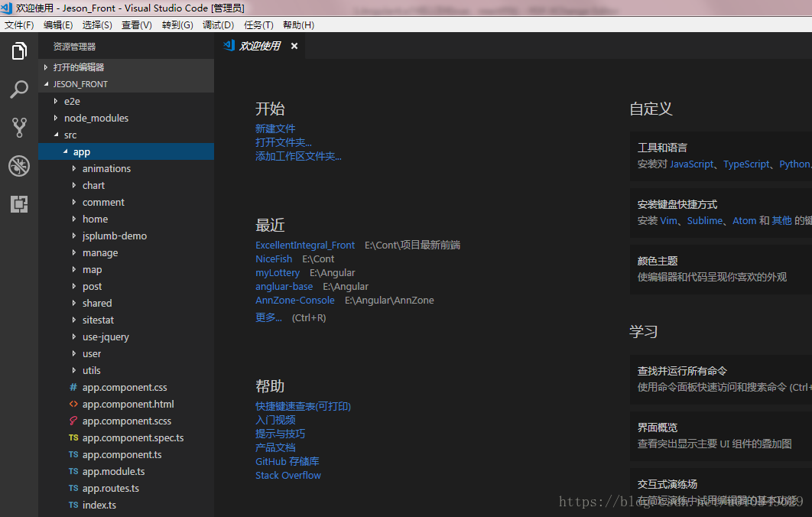Screen dimensions: 812x517
Task: Expand the shared folder
Action: (x=74, y=303)
